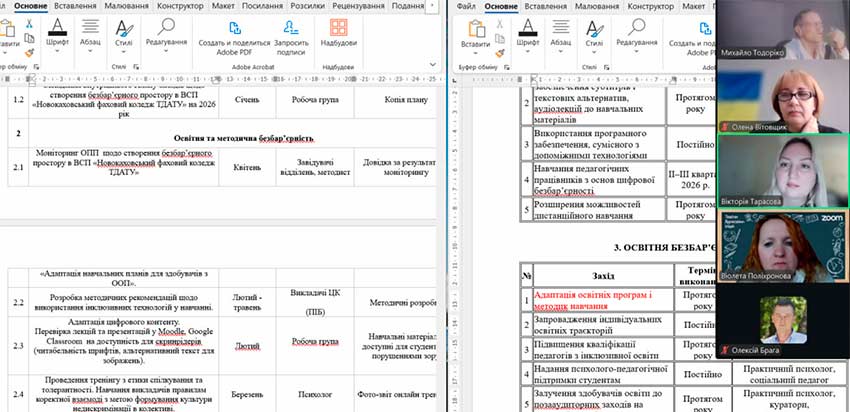
Task: Open Стилі dialog launcher in left window
Action: click(137, 65)
